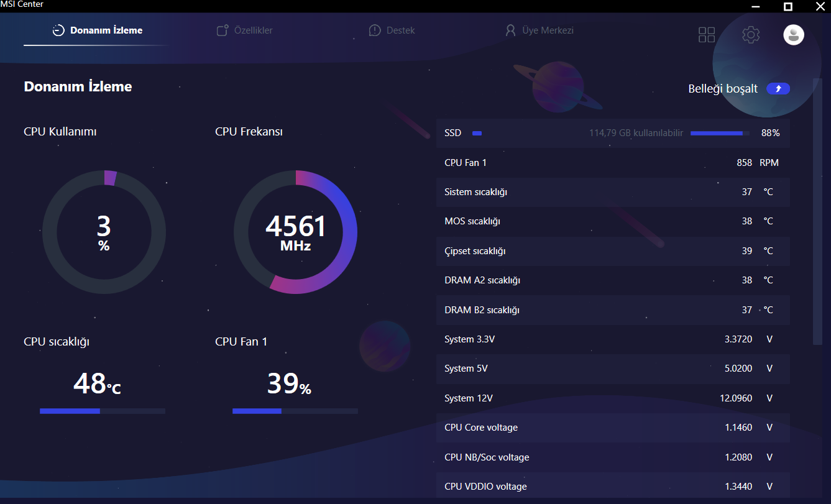
Task: Click the CPU sıcaklığı progress bar
Action: click(103, 411)
